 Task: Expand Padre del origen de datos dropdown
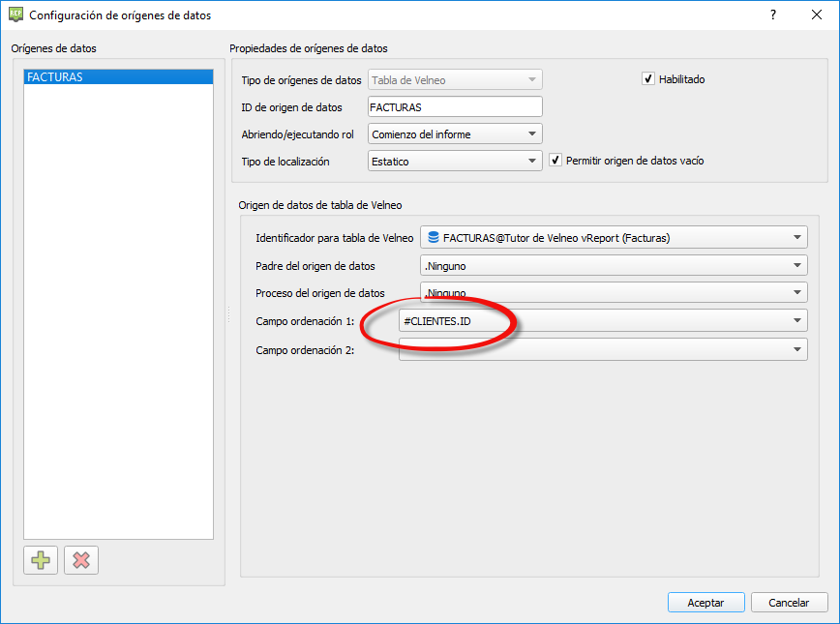613,265
